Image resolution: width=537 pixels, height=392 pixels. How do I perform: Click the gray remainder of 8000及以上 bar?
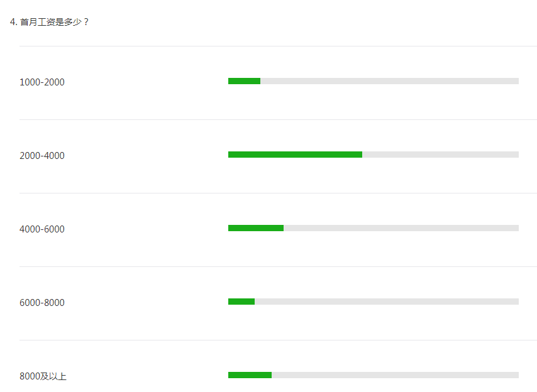(396, 375)
